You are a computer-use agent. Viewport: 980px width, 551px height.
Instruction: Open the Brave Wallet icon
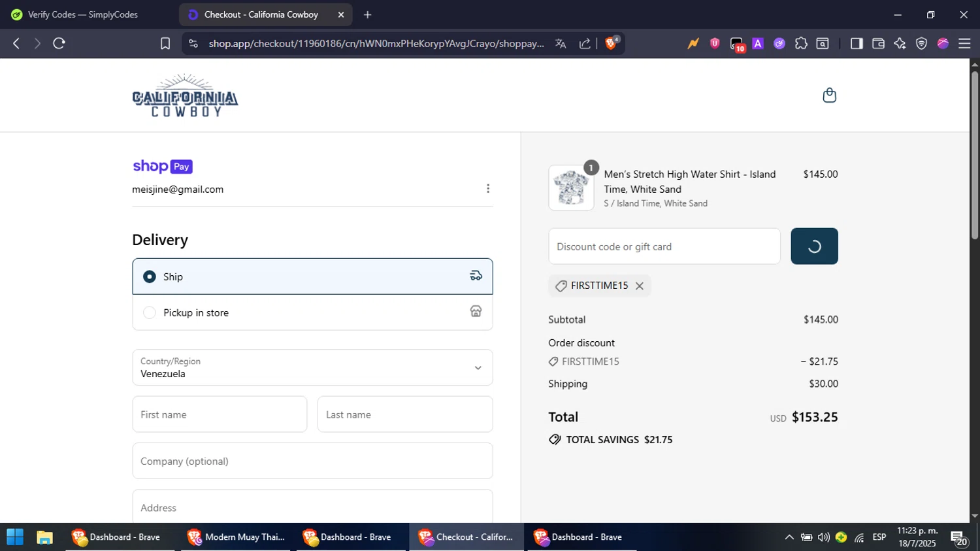pos(878,43)
